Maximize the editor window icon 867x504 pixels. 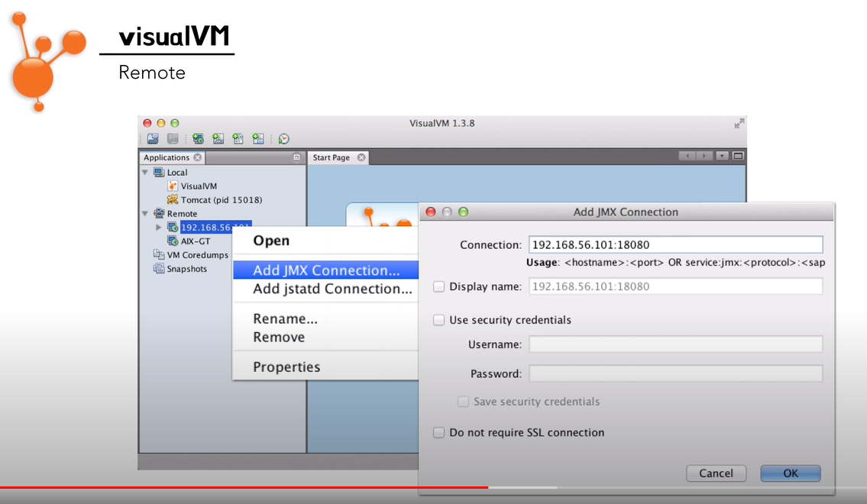(738, 156)
